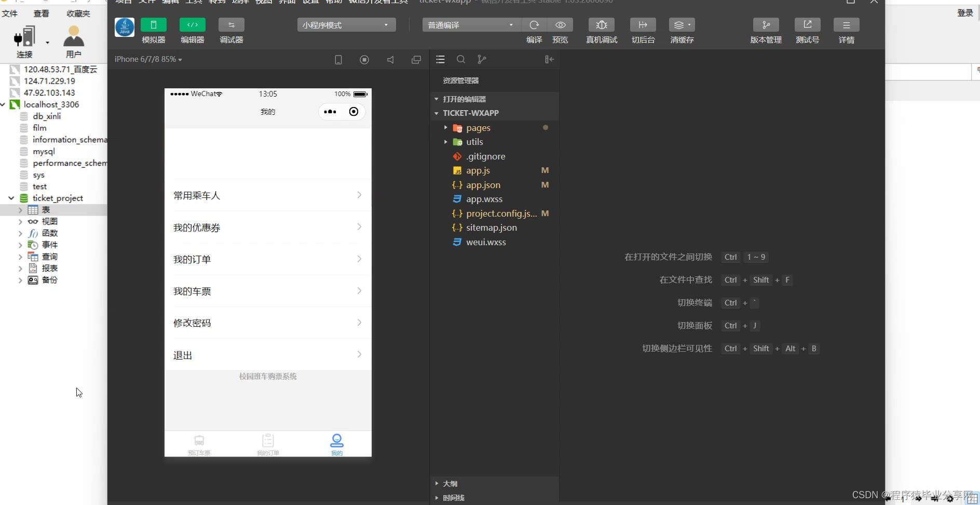
Task: Open the mini program three-dots capsule menu
Action: click(330, 112)
